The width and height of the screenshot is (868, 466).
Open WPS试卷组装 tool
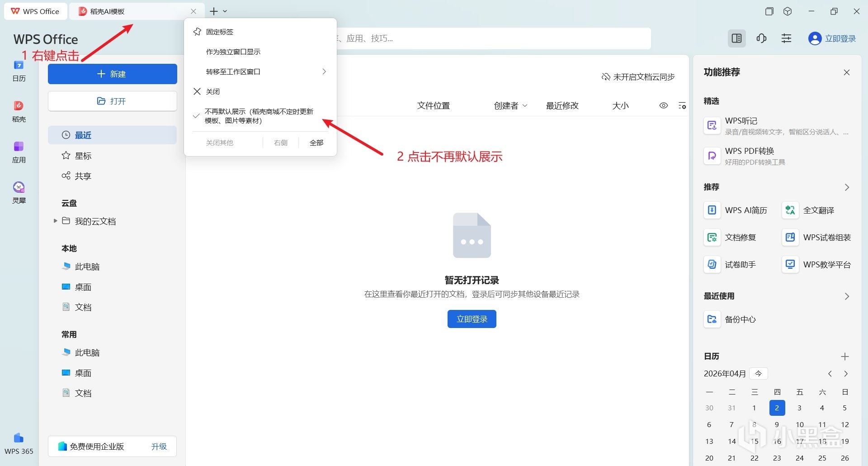point(817,238)
